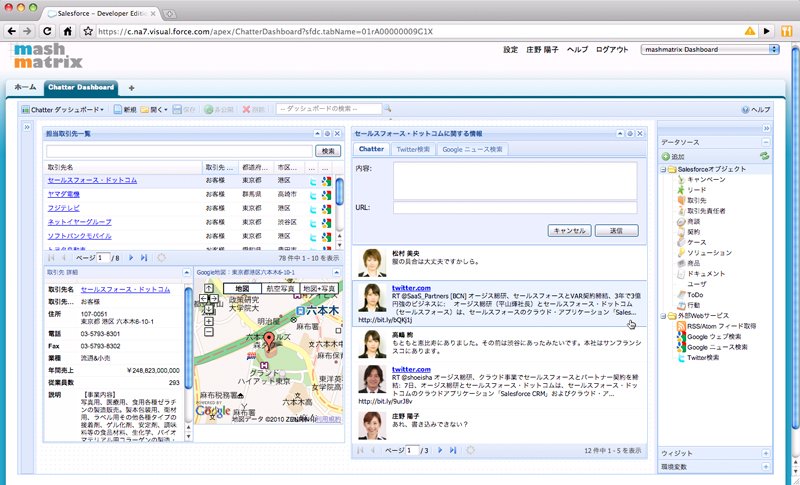Open the 開く dropdown in toolbar
The image size is (800, 485).
pos(154,109)
